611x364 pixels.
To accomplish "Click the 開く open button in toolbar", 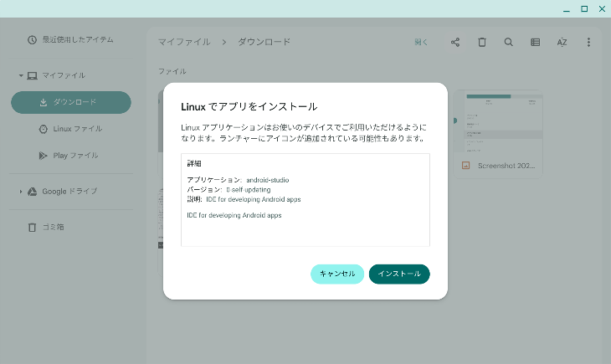I will point(421,42).
